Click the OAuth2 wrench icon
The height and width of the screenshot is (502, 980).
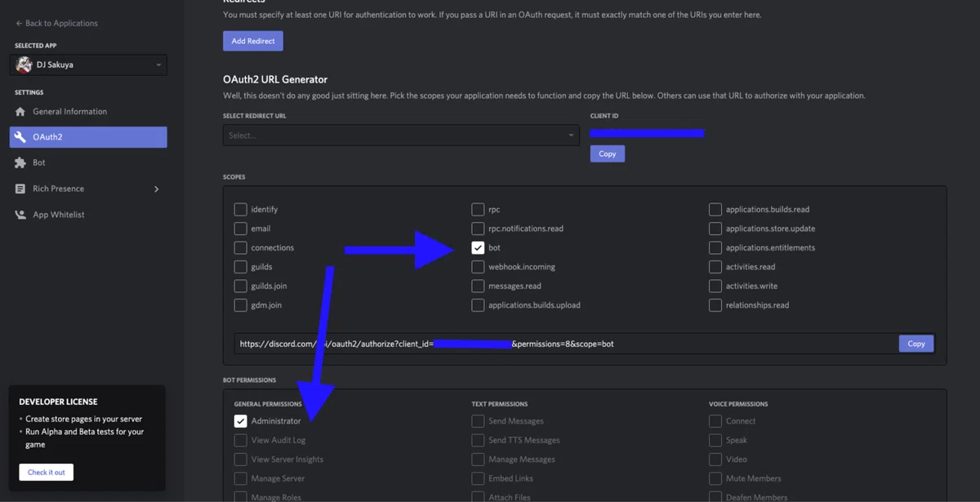20,137
